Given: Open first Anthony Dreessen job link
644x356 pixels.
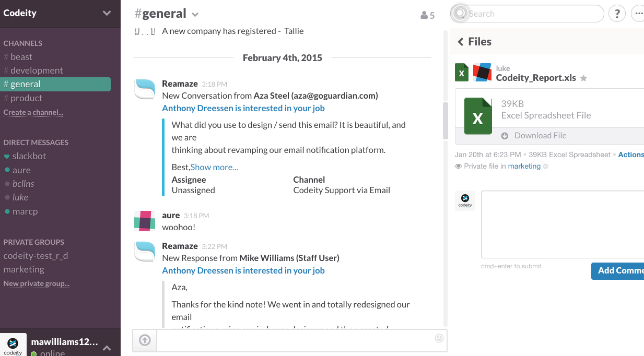Looking at the screenshot, I should (x=243, y=108).
